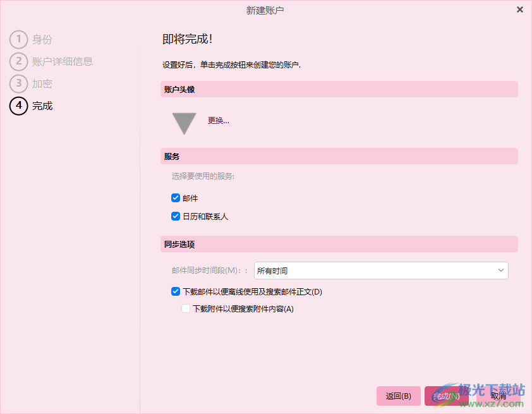
Task: Click the 取消 button
Action: [498, 396]
